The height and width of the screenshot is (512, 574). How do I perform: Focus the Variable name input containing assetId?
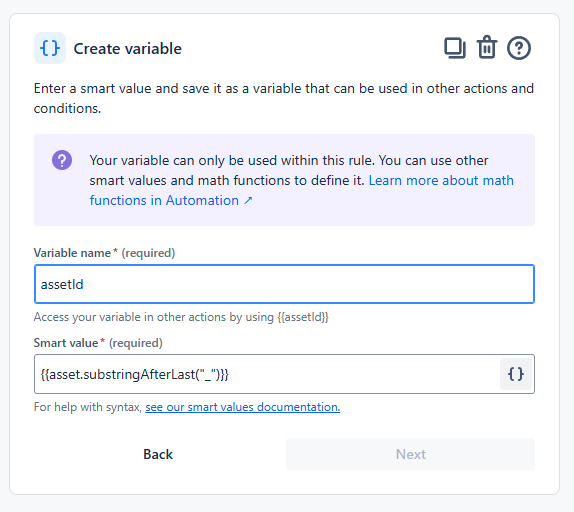tap(284, 284)
